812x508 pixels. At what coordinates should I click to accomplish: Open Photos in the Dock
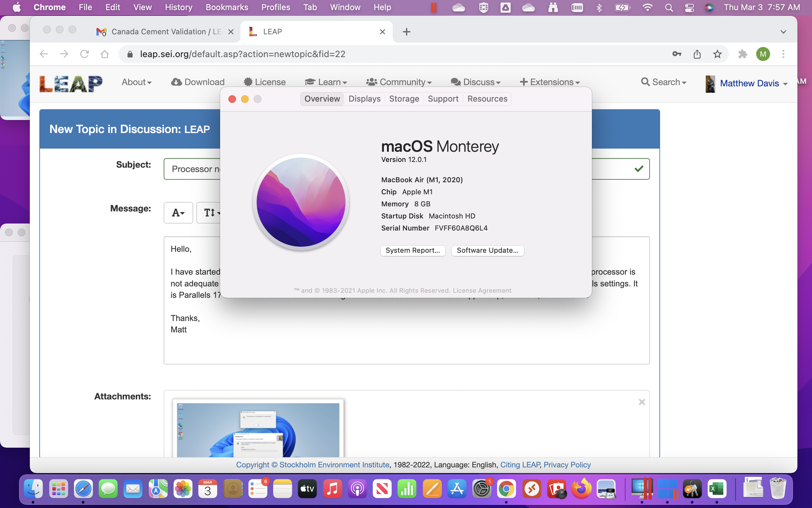[183, 489]
